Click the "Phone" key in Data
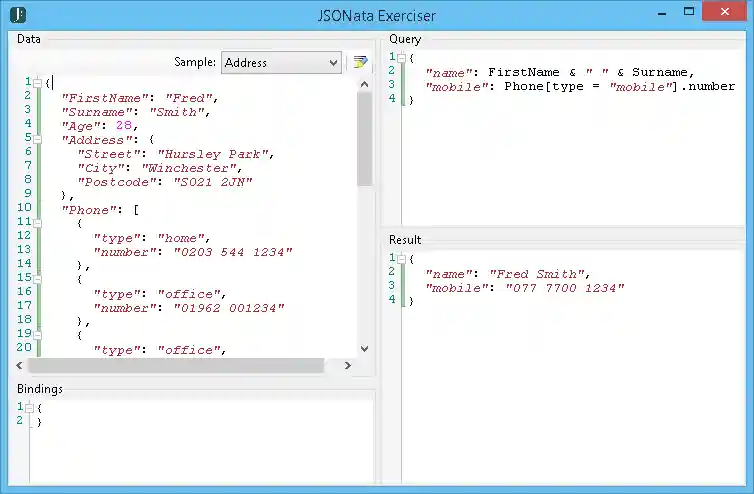 (x=89, y=210)
